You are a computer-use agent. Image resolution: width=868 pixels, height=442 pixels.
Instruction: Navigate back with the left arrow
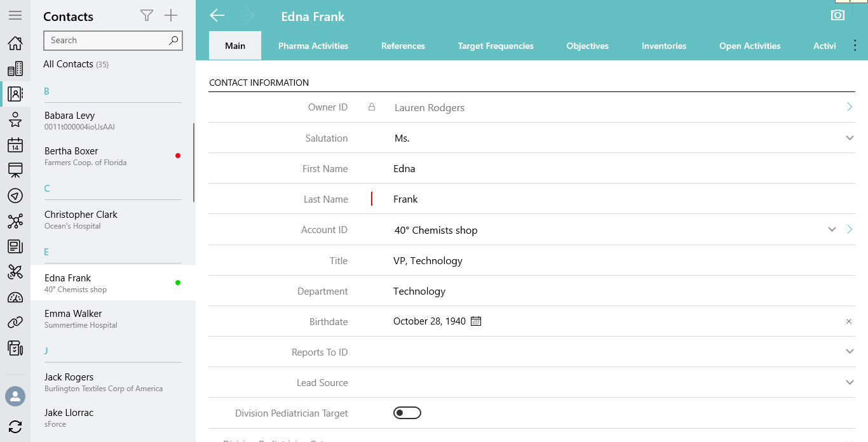(x=217, y=16)
